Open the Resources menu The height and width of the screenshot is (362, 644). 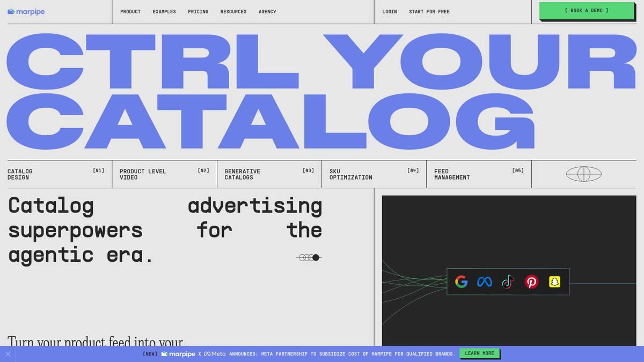(233, 11)
